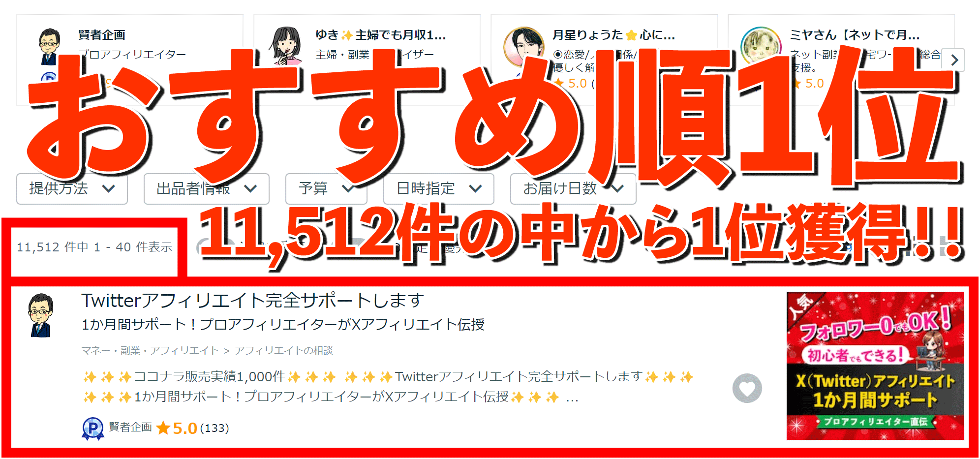980x459 pixels.
Task: Advance the seller carousel with the right arrow
Action: tap(954, 60)
